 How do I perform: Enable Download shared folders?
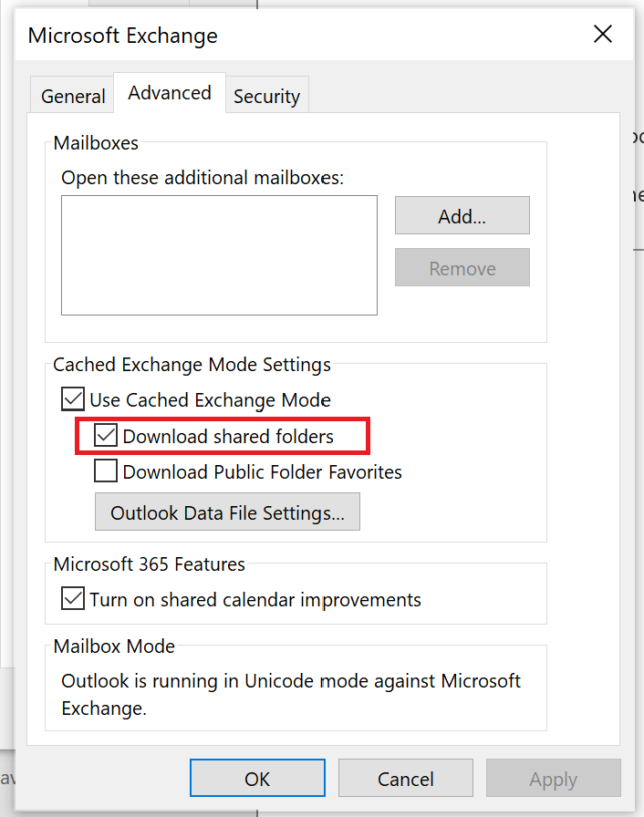click(x=105, y=435)
